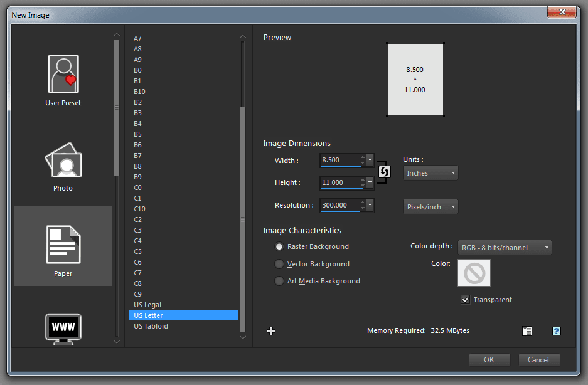Choose the Photo category icon

pyautogui.click(x=63, y=161)
